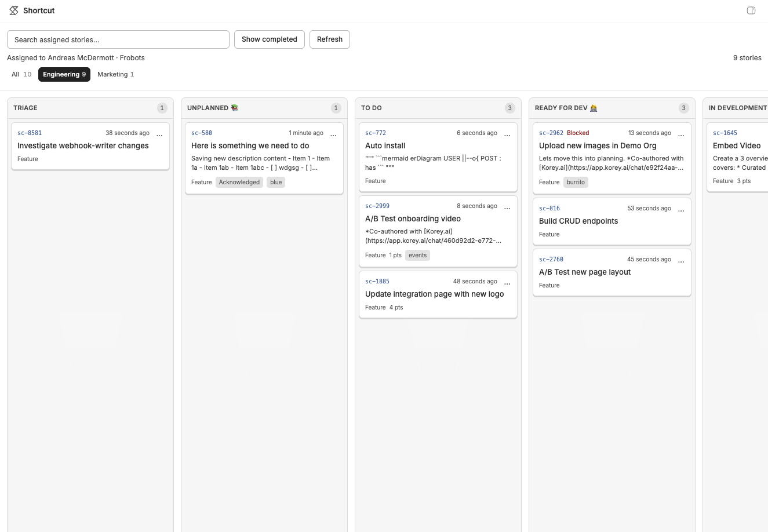Click the Blocked status on sc-2962
768x532 pixels.
[x=578, y=133]
